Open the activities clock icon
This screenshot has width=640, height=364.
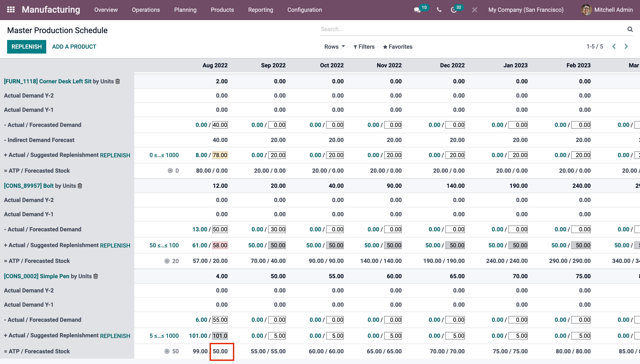pyautogui.click(x=454, y=10)
